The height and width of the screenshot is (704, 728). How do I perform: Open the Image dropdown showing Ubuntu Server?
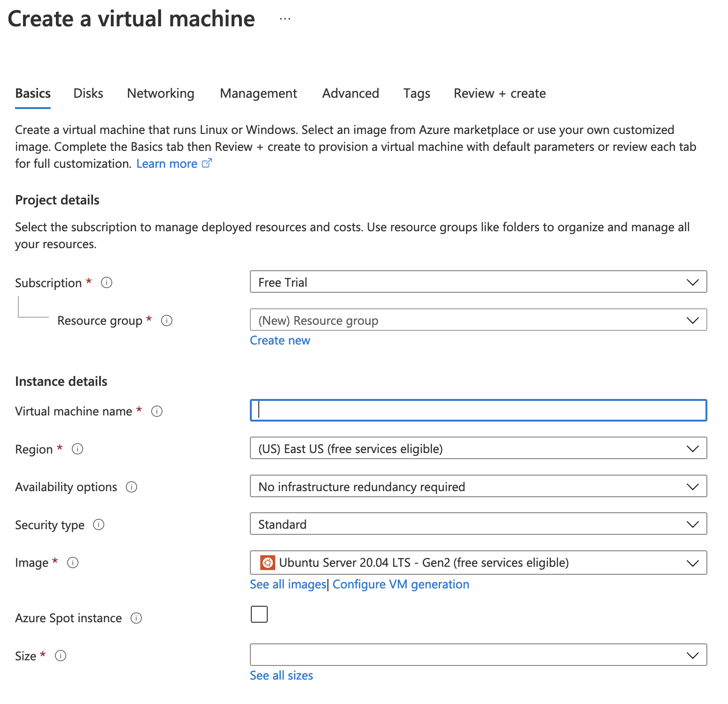point(478,563)
